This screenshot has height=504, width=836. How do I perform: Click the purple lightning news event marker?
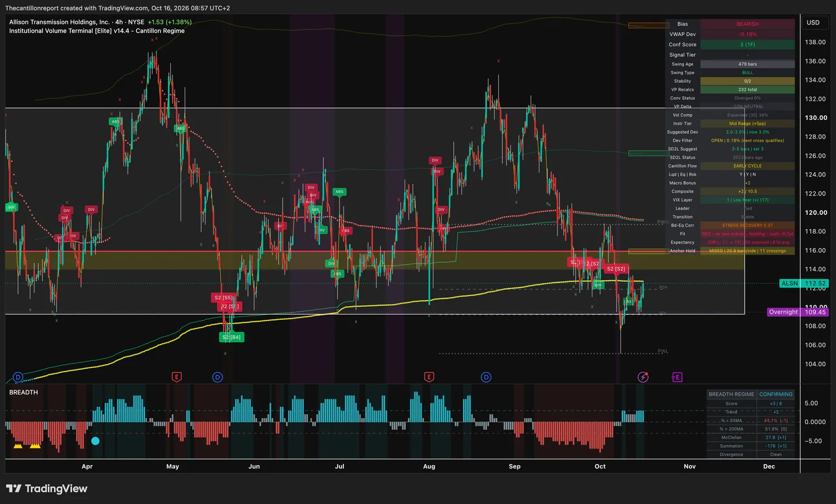click(x=643, y=377)
